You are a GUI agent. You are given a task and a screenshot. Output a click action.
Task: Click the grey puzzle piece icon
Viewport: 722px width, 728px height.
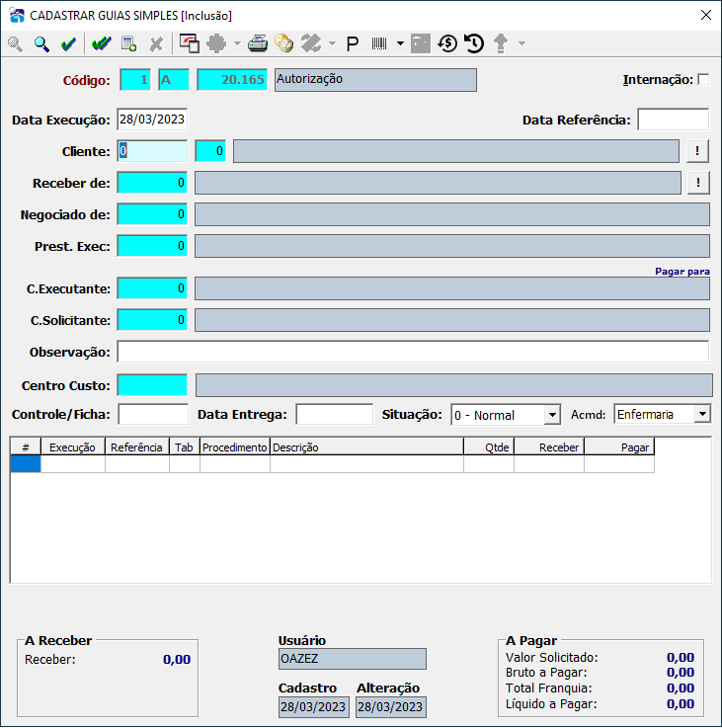pyautogui.click(x=216, y=43)
